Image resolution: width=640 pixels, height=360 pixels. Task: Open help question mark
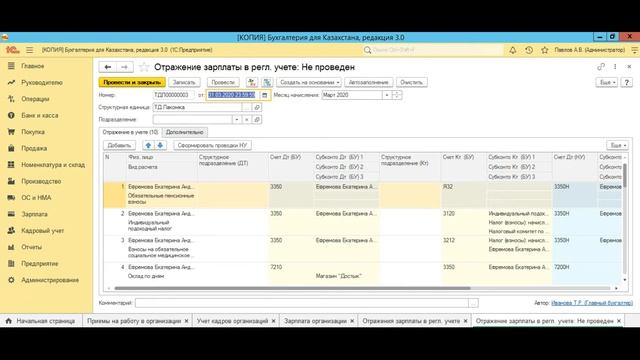(x=627, y=82)
